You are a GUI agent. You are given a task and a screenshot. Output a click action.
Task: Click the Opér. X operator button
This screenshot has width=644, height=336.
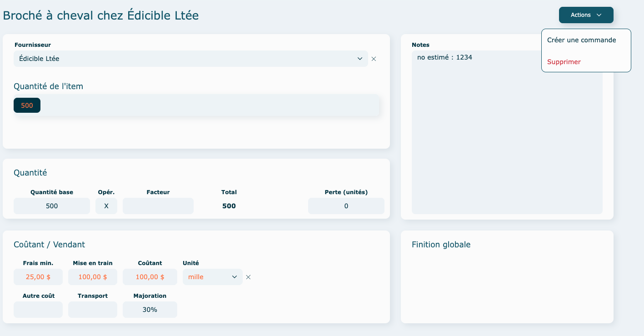click(x=106, y=206)
